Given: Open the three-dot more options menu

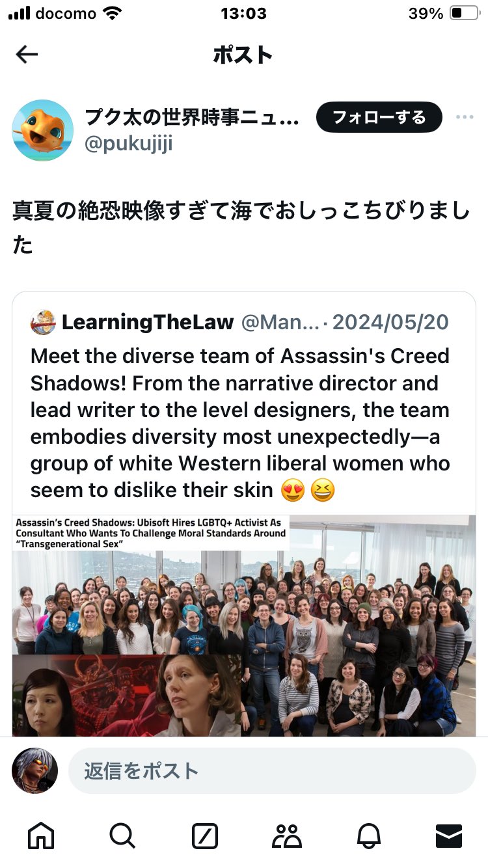Looking at the screenshot, I should pos(465,117).
